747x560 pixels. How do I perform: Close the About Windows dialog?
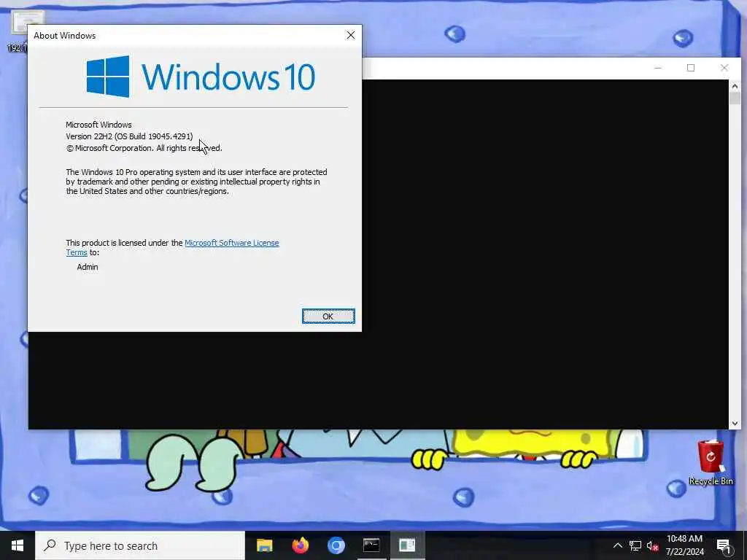[x=351, y=35]
